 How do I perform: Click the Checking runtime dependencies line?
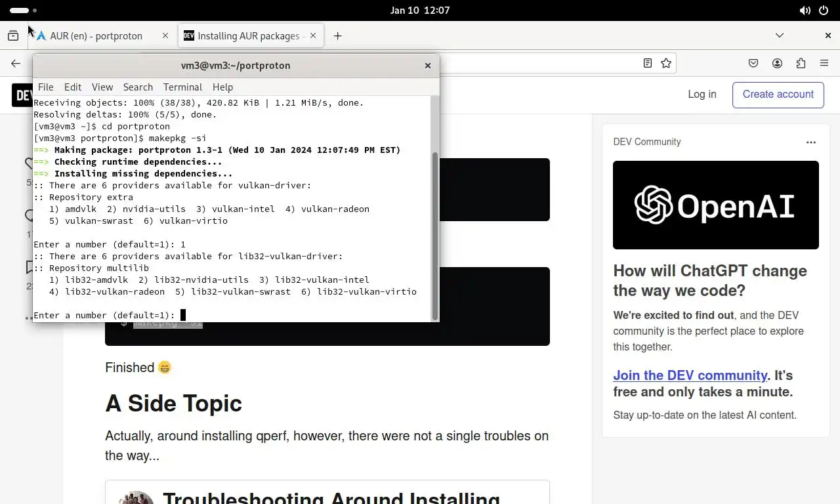(128, 162)
